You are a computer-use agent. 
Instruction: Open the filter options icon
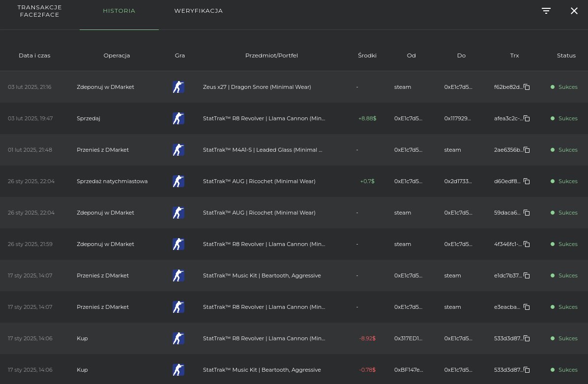(546, 11)
